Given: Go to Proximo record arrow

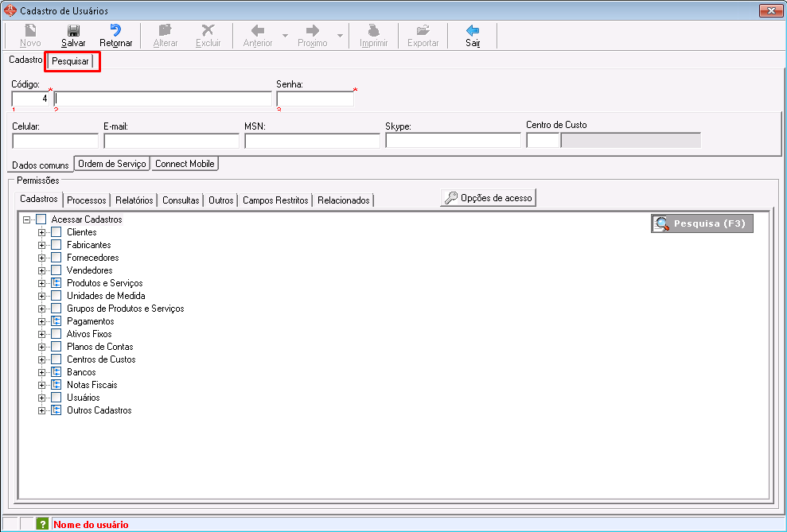Looking at the screenshot, I should (x=312, y=30).
